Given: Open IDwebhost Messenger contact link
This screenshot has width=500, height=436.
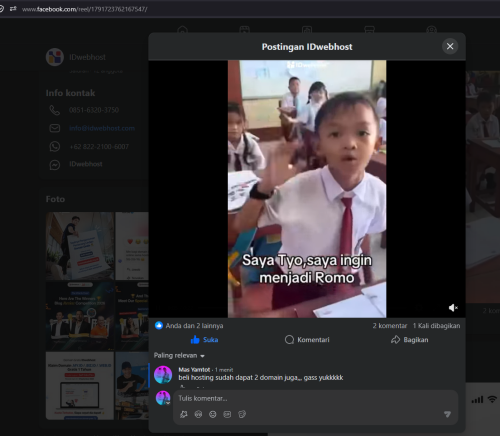Looking at the screenshot, I should click(x=86, y=164).
